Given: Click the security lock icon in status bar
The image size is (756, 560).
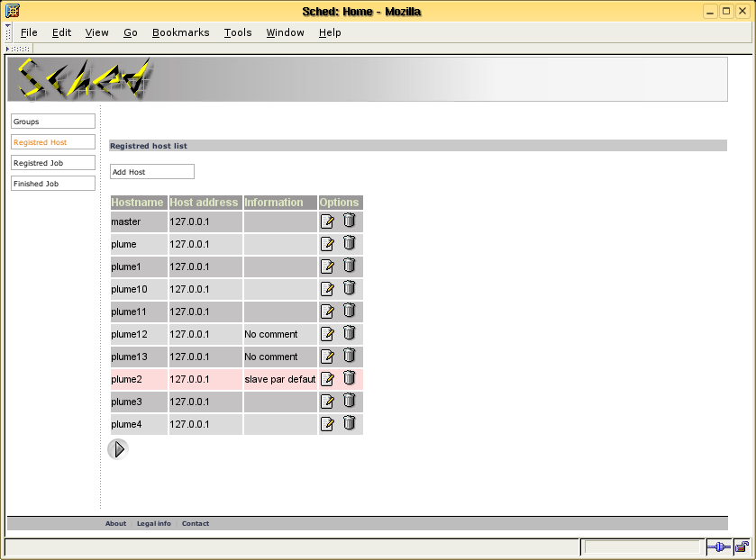Looking at the screenshot, I should click(x=742, y=546).
